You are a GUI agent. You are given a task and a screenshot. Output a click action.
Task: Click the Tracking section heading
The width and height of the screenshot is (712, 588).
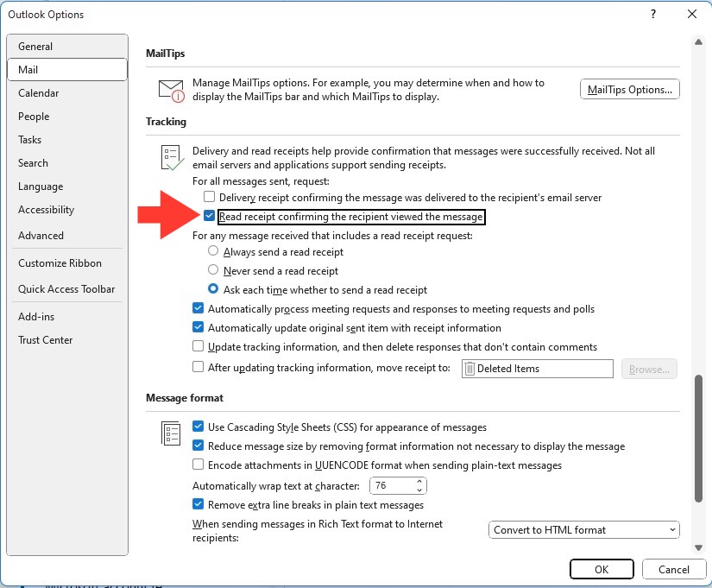coord(166,122)
